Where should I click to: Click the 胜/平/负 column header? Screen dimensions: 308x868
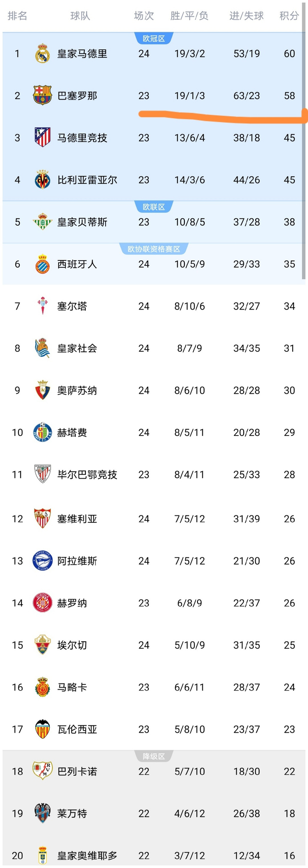[189, 16]
